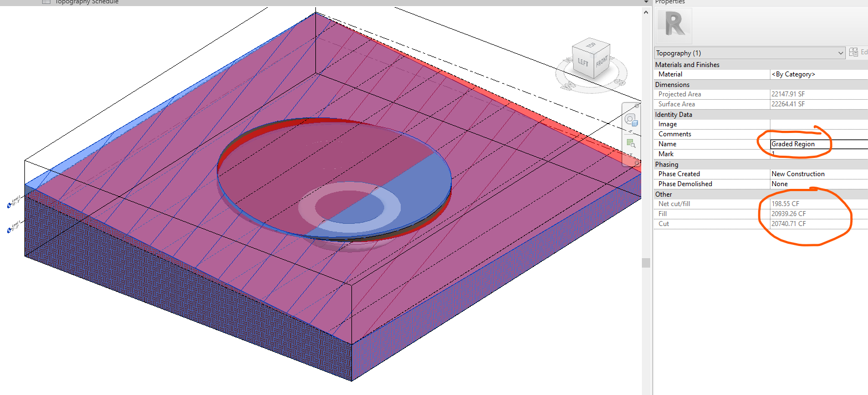Open the Steering Wheels tool in navigation bar
868x395 pixels.
click(x=631, y=120)
